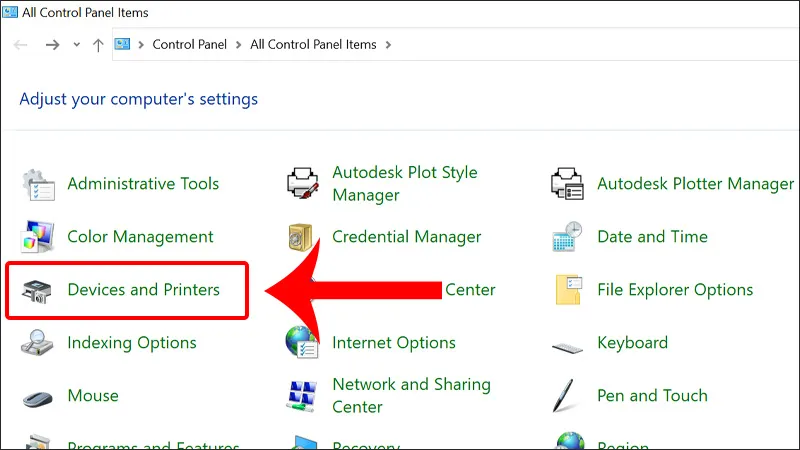
Task: Open Autodesk Plot Style Manager link
Action: click(404, 184)
